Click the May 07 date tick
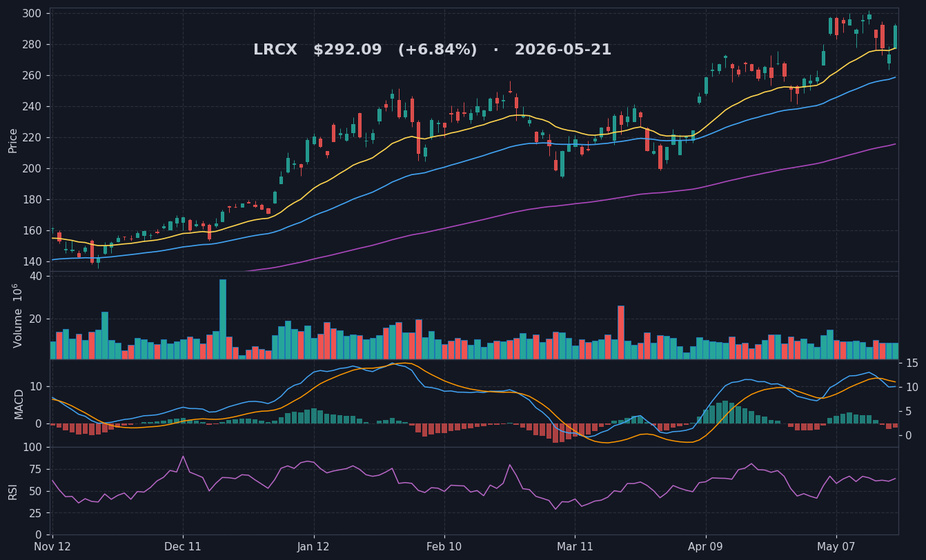Screen dimensions: 926x560 (x=836, y=547)
